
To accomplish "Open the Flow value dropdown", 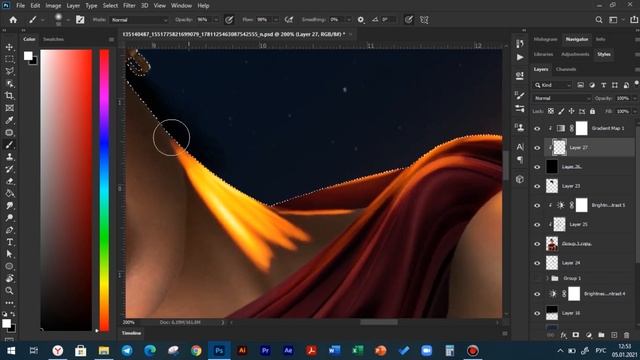I will 276,20.
